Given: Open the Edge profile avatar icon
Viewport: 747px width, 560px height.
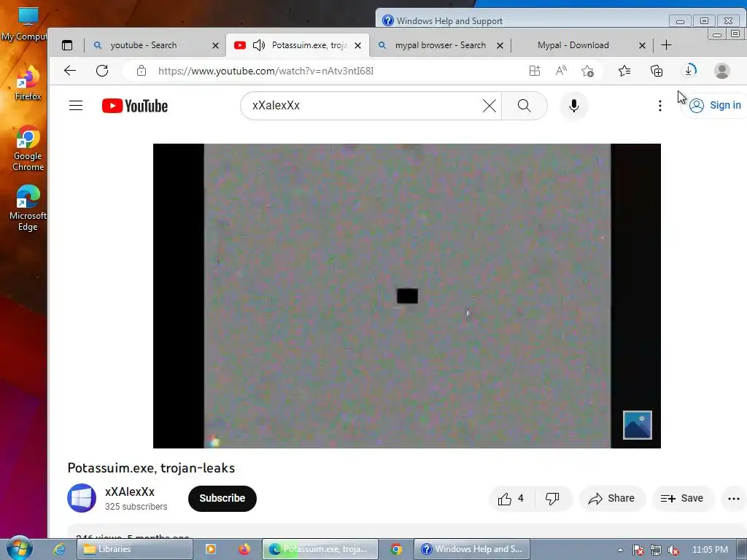Looking at the screenshot, I should coord(722,71).
